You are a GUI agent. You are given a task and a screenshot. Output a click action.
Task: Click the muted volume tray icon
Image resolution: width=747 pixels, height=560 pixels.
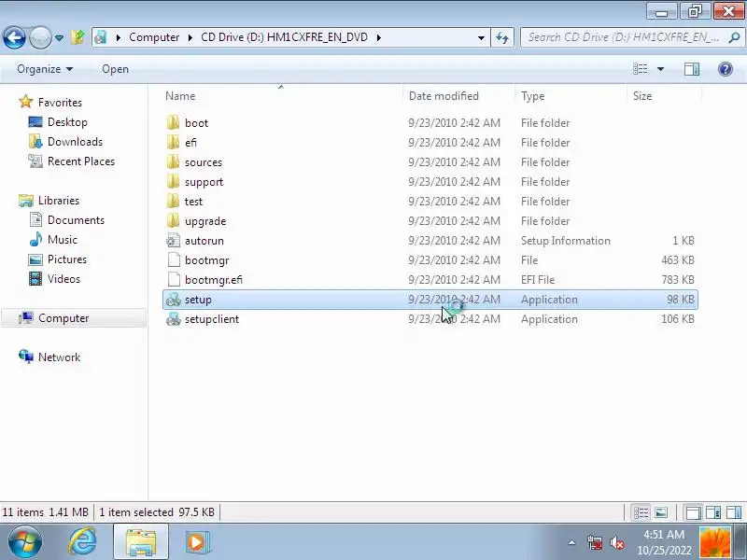(617, 542)
